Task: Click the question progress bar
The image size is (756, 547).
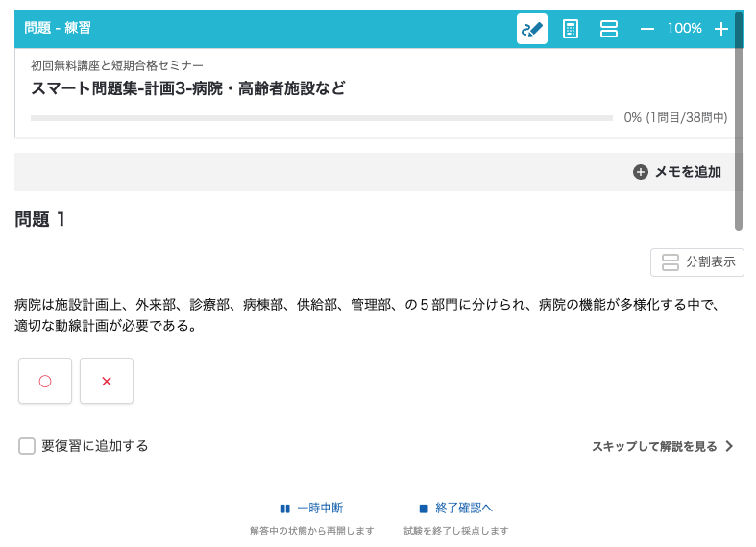Action: pyautogui.click(x=322, y=118)
